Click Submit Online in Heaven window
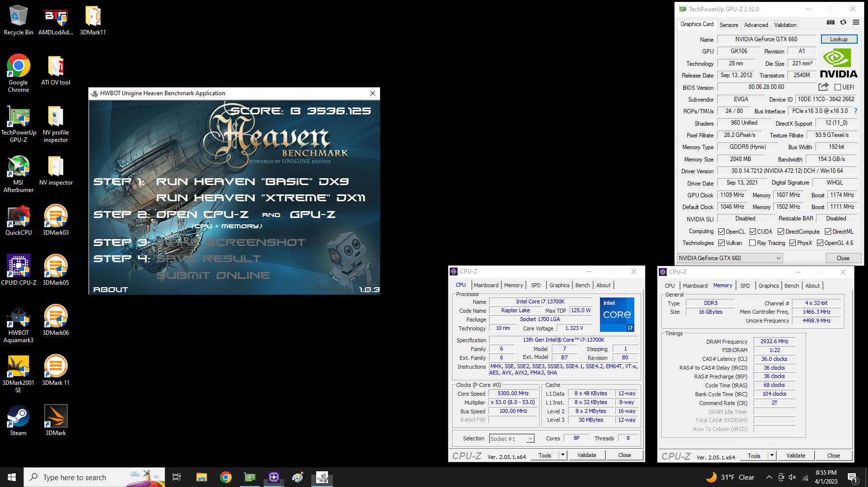The height and width of the screenshot is (487, 868). [213, 275]
